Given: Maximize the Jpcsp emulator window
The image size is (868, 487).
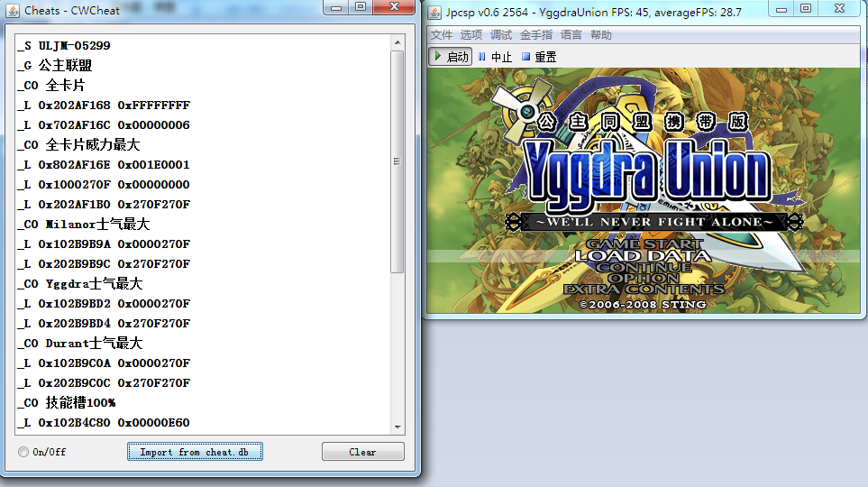Looking at the screenshot, I should (806, 8).
